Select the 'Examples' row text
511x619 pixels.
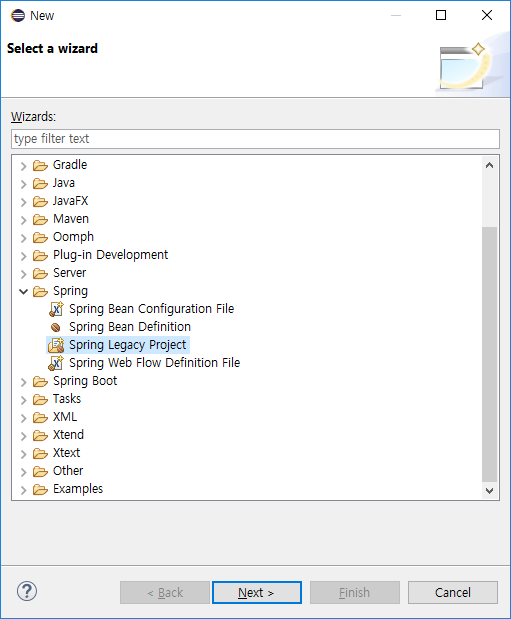coord(78,489)
